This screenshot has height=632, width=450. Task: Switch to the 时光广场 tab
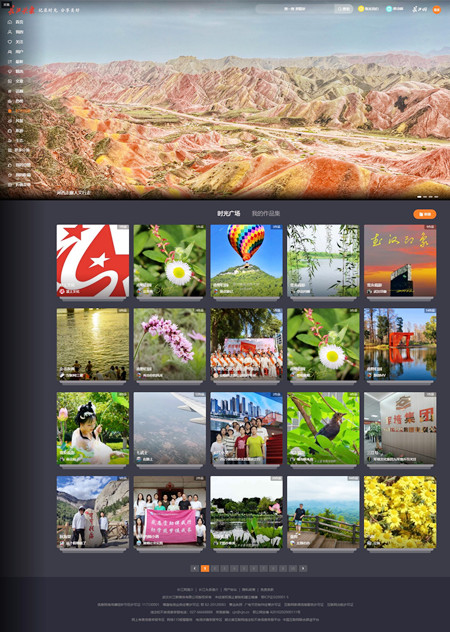click(x=229, y=213)
